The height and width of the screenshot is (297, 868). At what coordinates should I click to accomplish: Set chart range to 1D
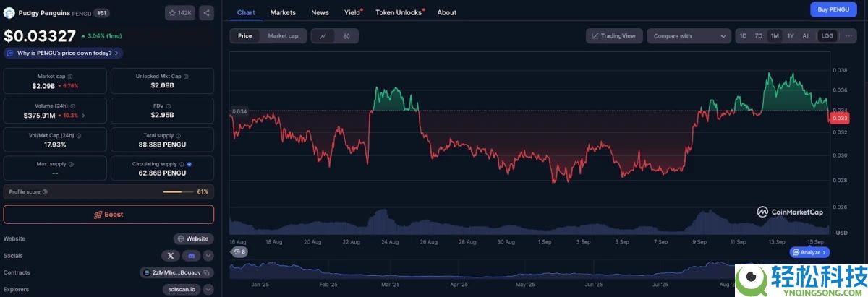[744, 36]
